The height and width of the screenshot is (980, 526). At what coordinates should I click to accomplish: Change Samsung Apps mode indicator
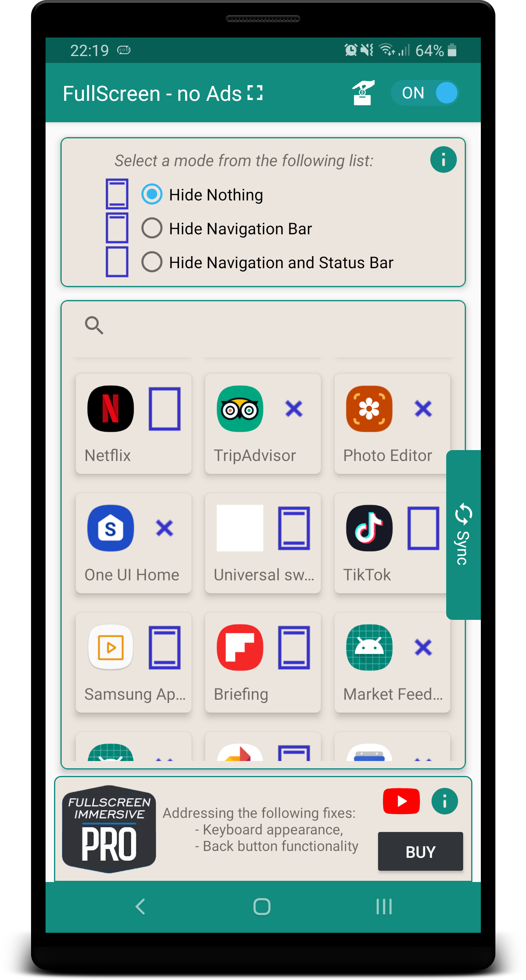164,648
